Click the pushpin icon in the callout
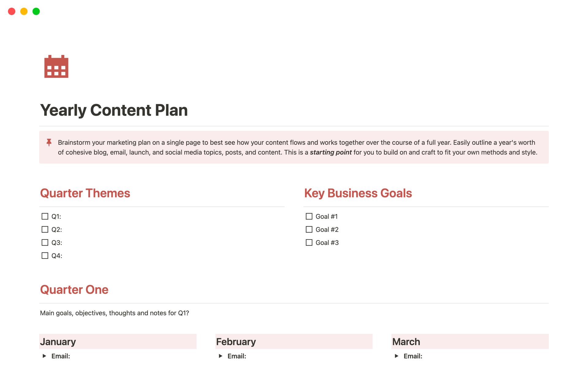This screenshot has height=368, width=588. 49,142
